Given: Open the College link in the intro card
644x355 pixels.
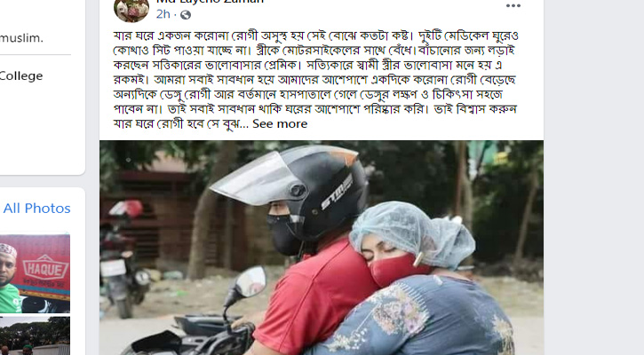Looking at the screenshot, I should (21, 76).
